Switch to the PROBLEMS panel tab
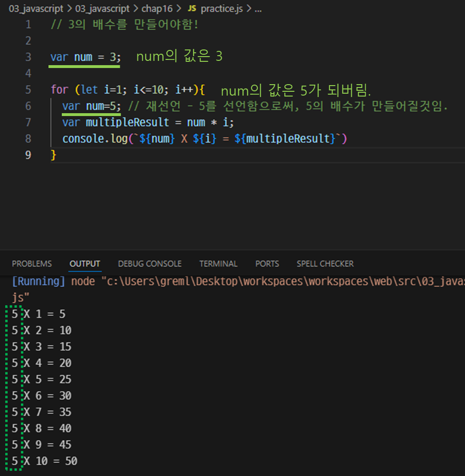This screenshot has width=465, height=476. pos(32,263)
